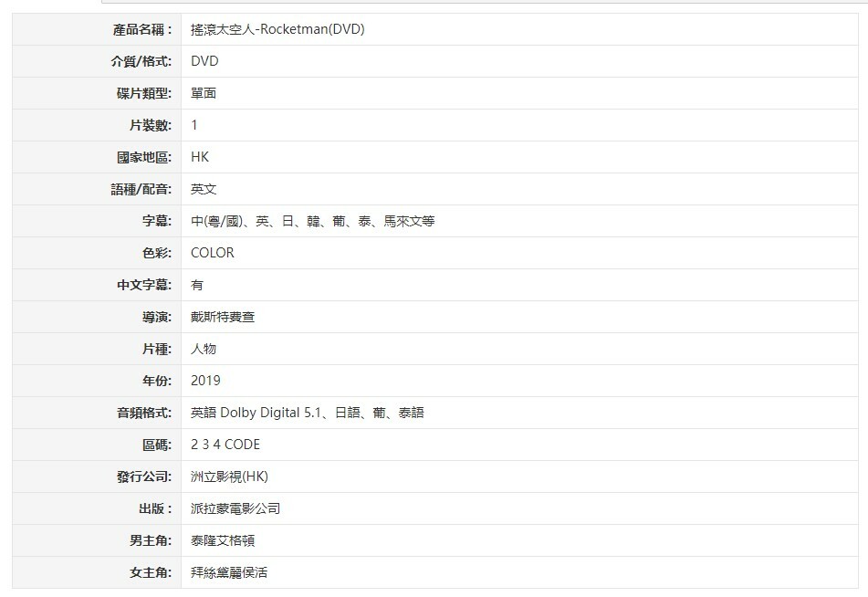Viewport: 868px width, 597px height.
Task: Select the genre value 人物
Action: click(204, 349)
